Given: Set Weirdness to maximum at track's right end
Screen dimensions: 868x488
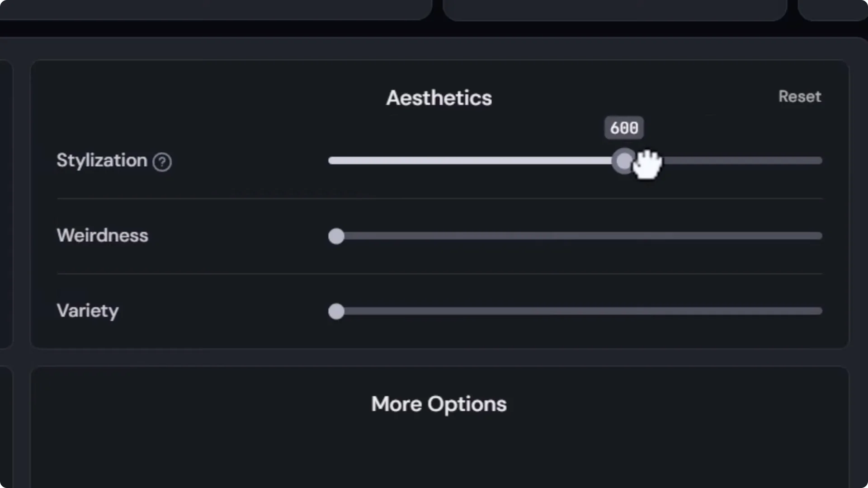Looking at the screenshot, I should 820,236.
